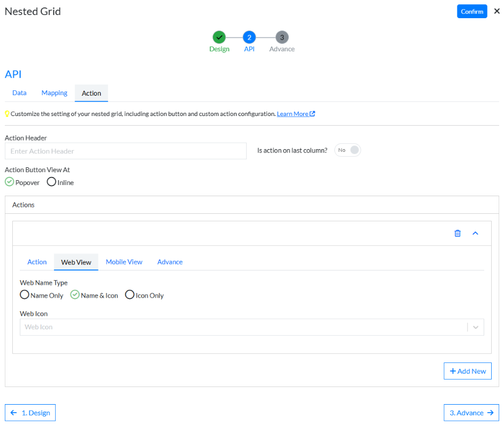Click the green Design step circle

coord(219,37)
